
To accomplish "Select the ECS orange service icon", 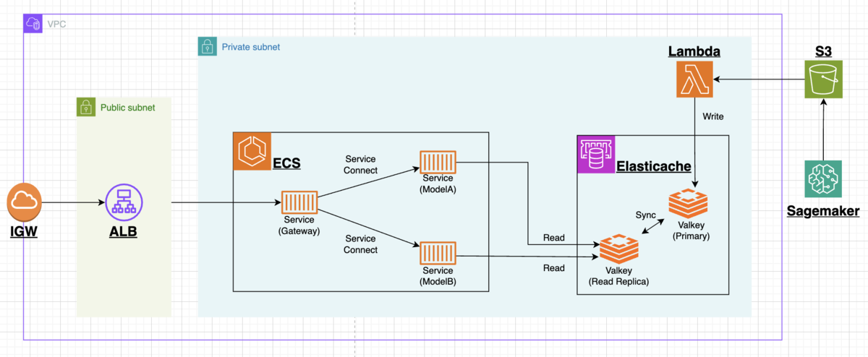I will (x=251, y=151).
